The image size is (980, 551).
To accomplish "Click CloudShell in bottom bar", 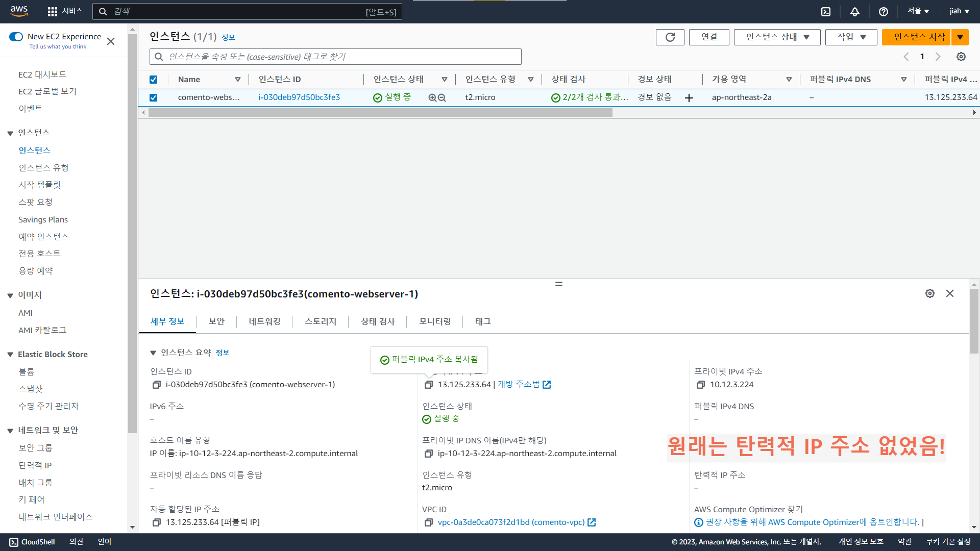I will pos(32,542).
